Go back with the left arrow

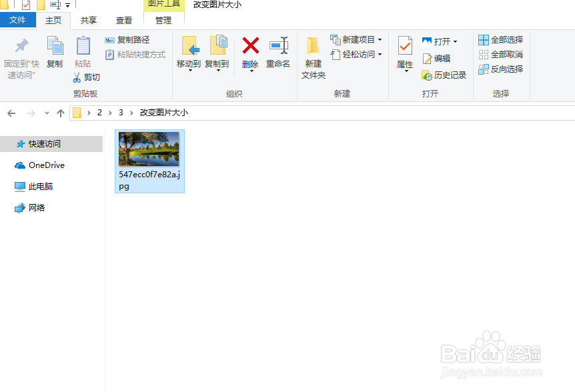(x=11, y=113)
